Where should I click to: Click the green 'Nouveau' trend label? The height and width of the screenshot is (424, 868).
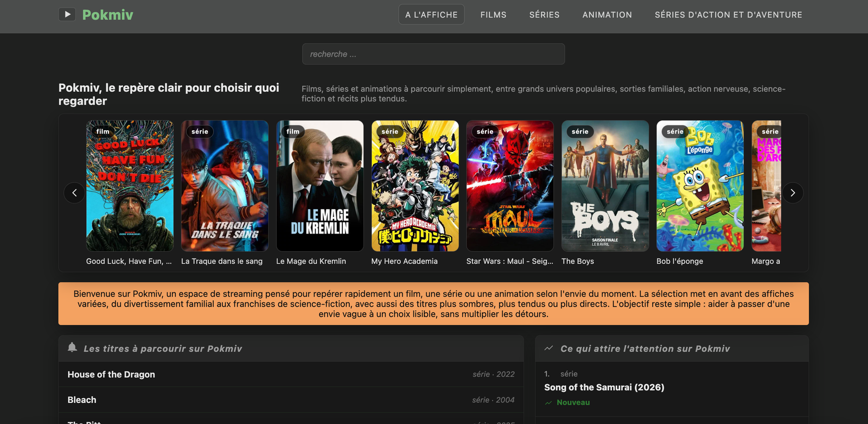tap(573, 402)
